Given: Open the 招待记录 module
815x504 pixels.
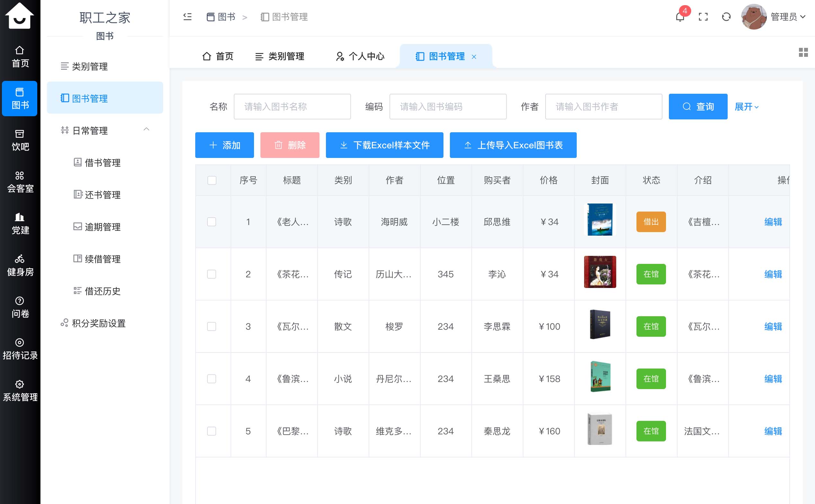Looking at the screenshot, I should point(20,349).
